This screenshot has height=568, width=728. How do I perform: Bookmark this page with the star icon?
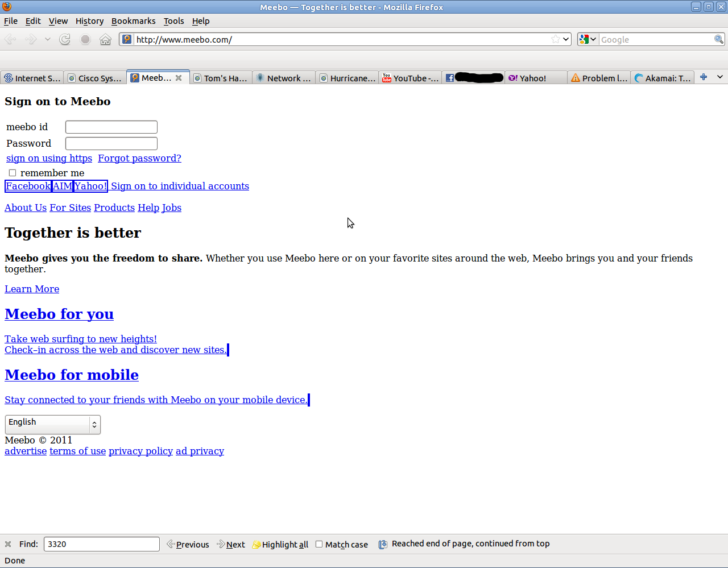click(555, 39)
